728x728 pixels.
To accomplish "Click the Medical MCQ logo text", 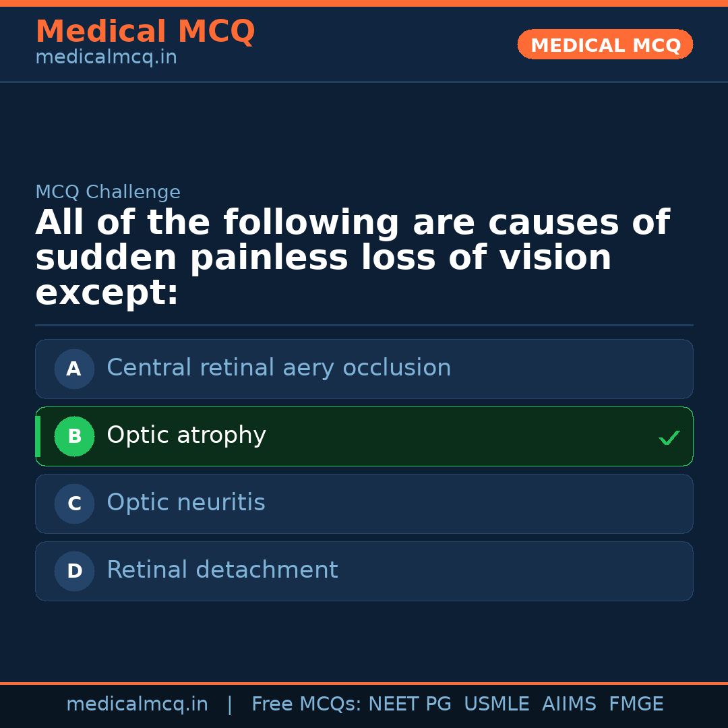I will (145, 31).
